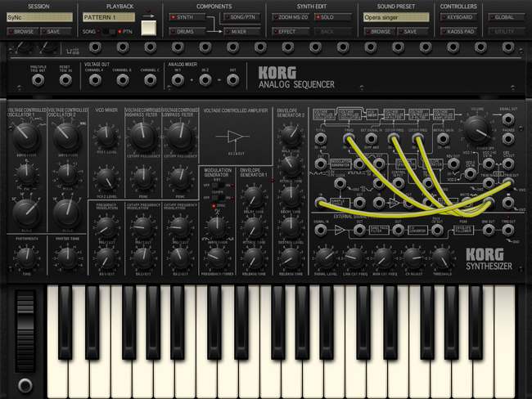Image resolution: width=532 pixels, height=399 pixels.
Task: Click the lowpass filter CUTOFF FREQUENCY knob
Action: [x=180, y=137]
